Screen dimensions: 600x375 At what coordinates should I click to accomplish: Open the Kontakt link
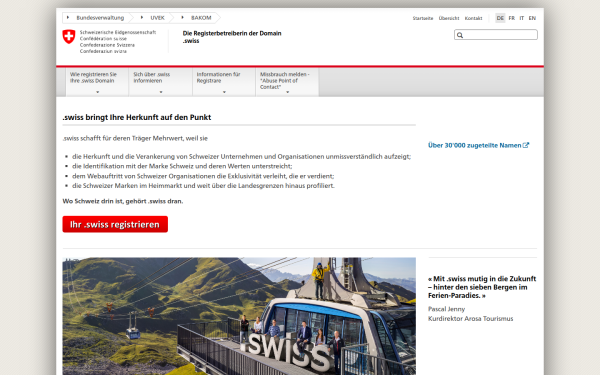point(473,18)
